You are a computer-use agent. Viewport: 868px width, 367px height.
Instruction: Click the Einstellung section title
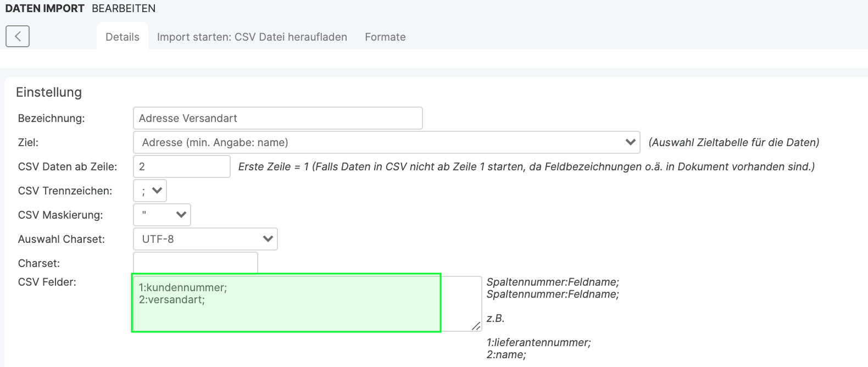[x=49, y=92]
